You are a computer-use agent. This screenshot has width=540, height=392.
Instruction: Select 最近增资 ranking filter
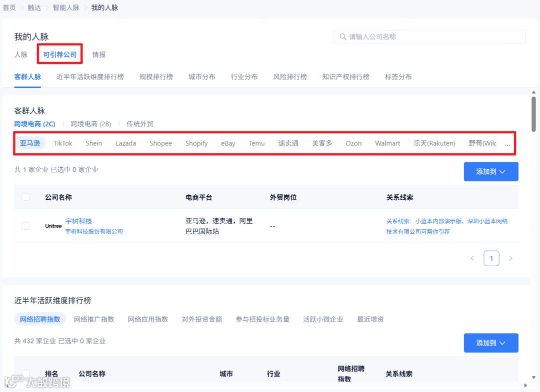(x=370, y=319)
